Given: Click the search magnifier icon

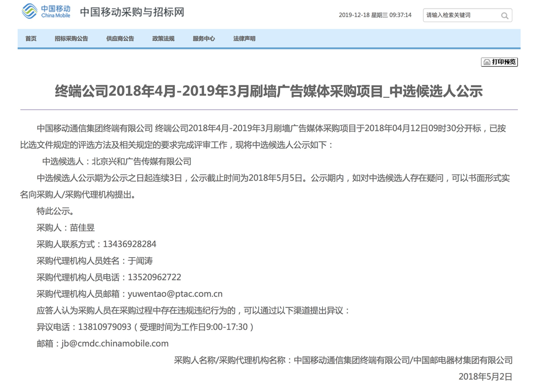Looking at the screenshot, I should [x=504, y=16].
